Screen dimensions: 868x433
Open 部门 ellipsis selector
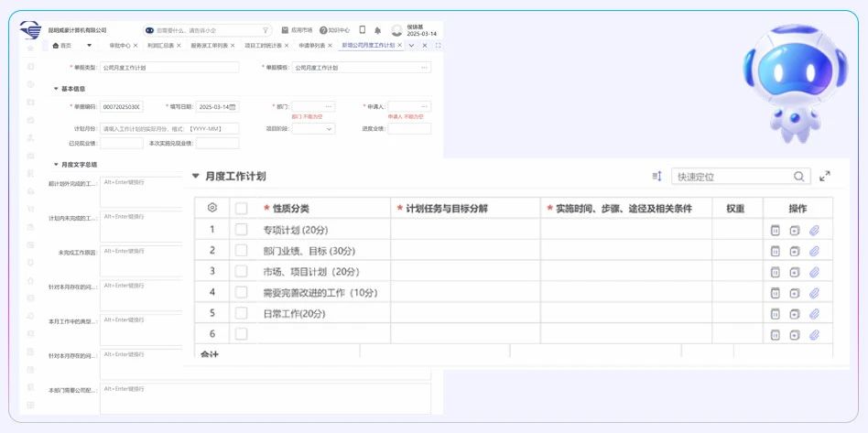click(x=329, y=106)
